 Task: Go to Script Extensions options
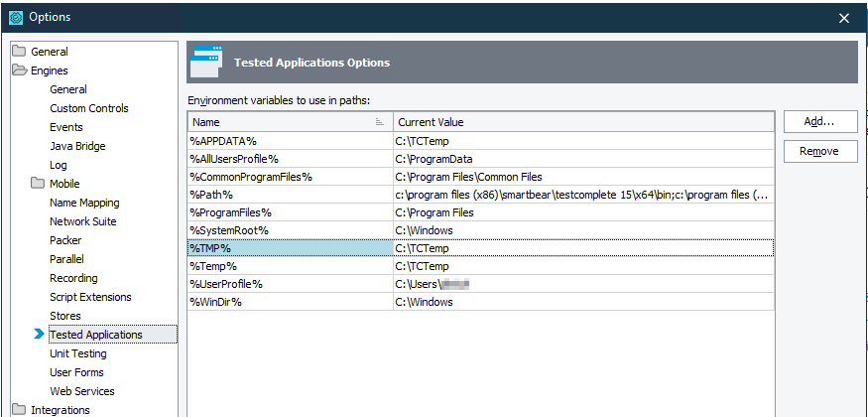point(90,297)
